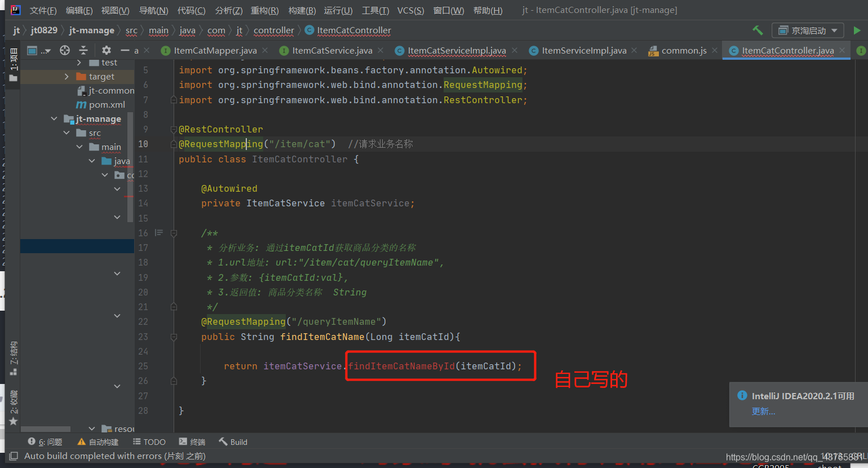Run the application with the green play button
This screenshot has width=868, height=468.
[x=857, y=30]
